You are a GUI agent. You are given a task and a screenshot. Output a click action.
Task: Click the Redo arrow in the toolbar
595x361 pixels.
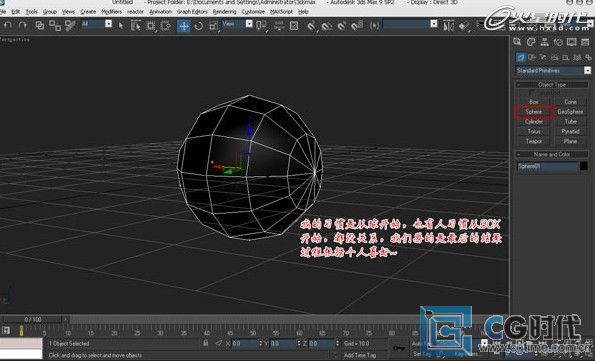tap(23, 26)
